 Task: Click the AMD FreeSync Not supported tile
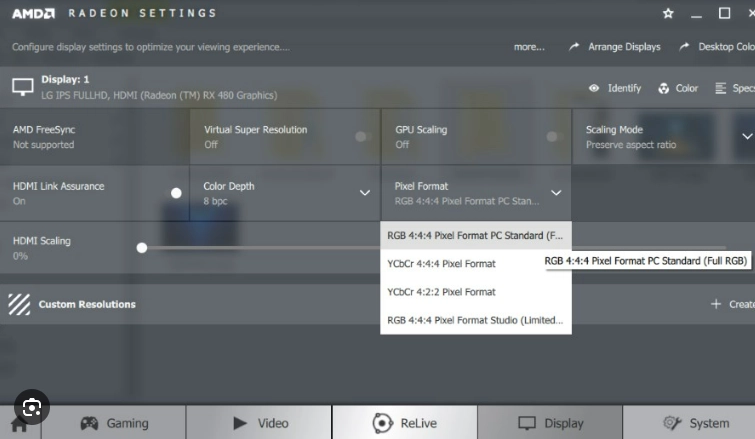coord(94,137)
